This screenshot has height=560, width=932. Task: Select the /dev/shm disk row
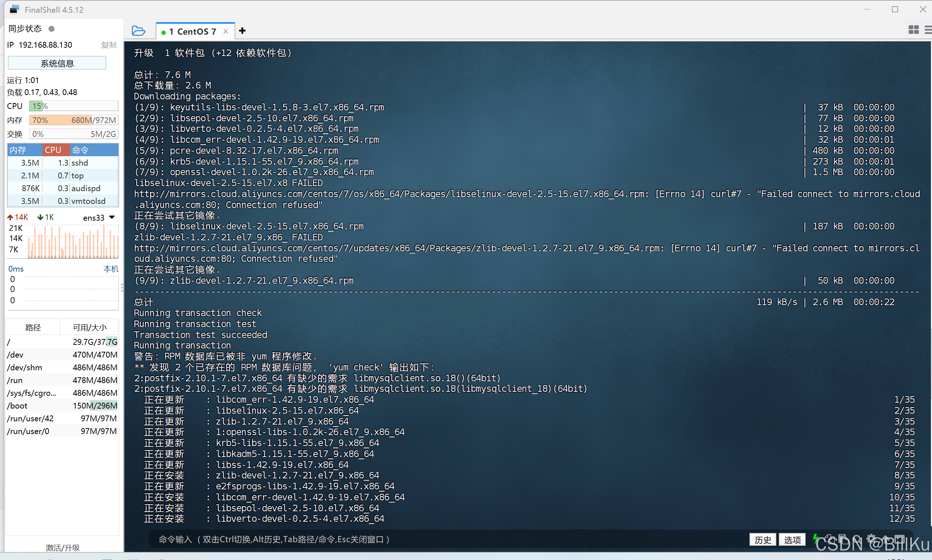tap(62, 367)
